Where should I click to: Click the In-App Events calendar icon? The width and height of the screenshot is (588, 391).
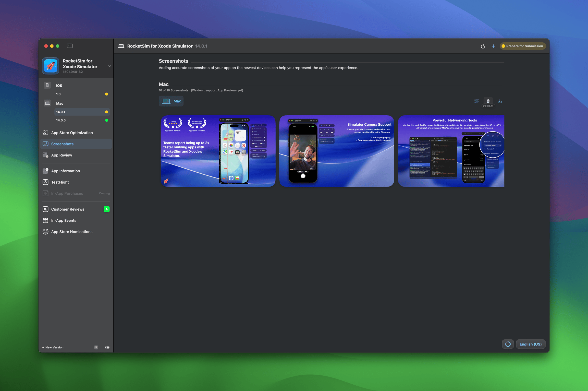[x=45, y=220]
